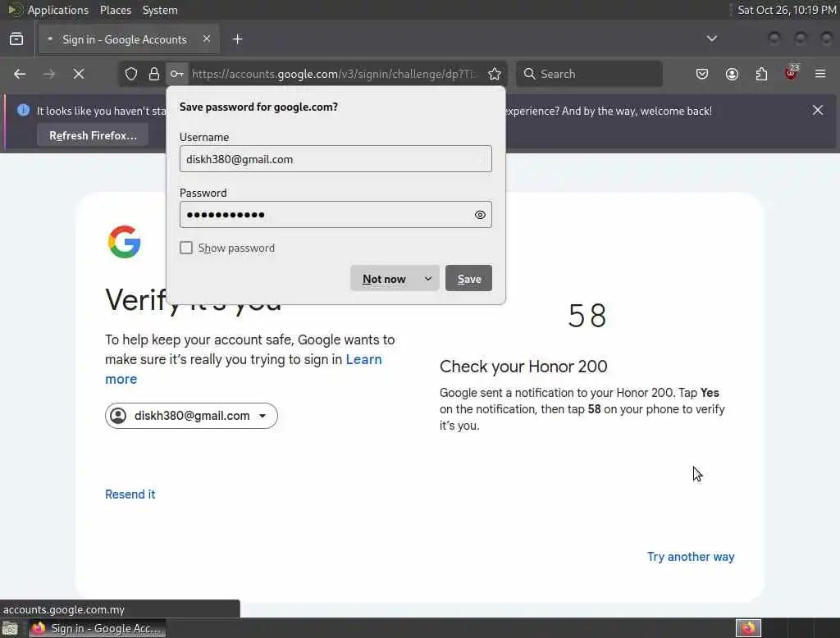Go back to previous page
This screenshot has height=638, width=840.
pyautogui.click(x=20, y=74)
